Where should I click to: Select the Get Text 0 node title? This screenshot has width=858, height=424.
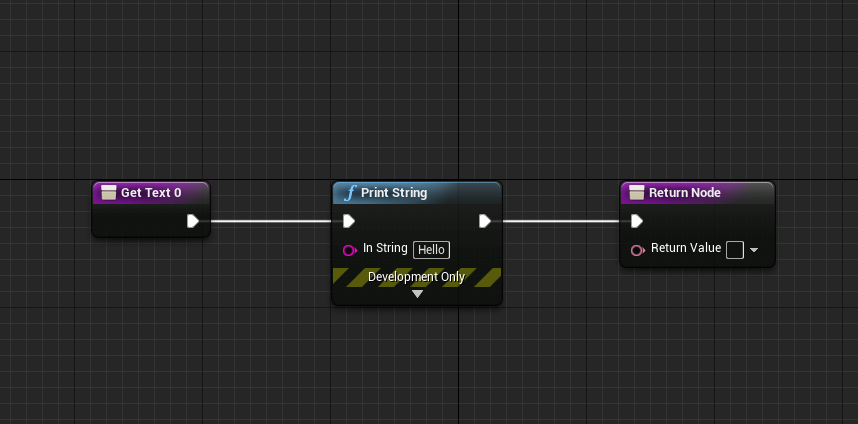pos(150,193)
